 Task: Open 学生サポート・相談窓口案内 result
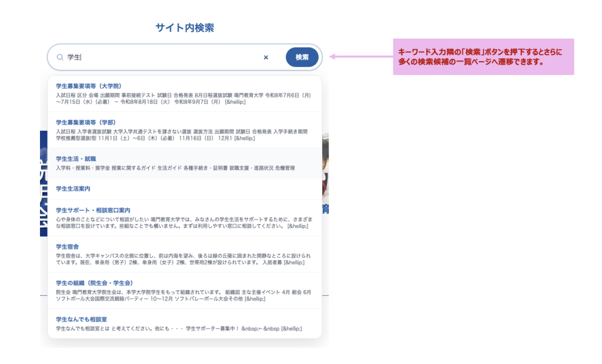click(93, 210)
